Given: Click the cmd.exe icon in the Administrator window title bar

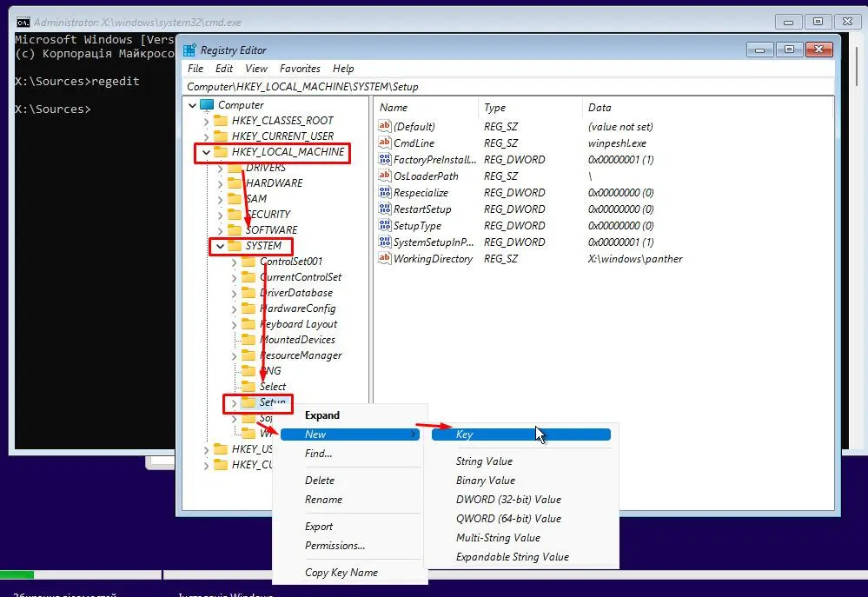Looking at the screenshot, I should coord(23,22).
